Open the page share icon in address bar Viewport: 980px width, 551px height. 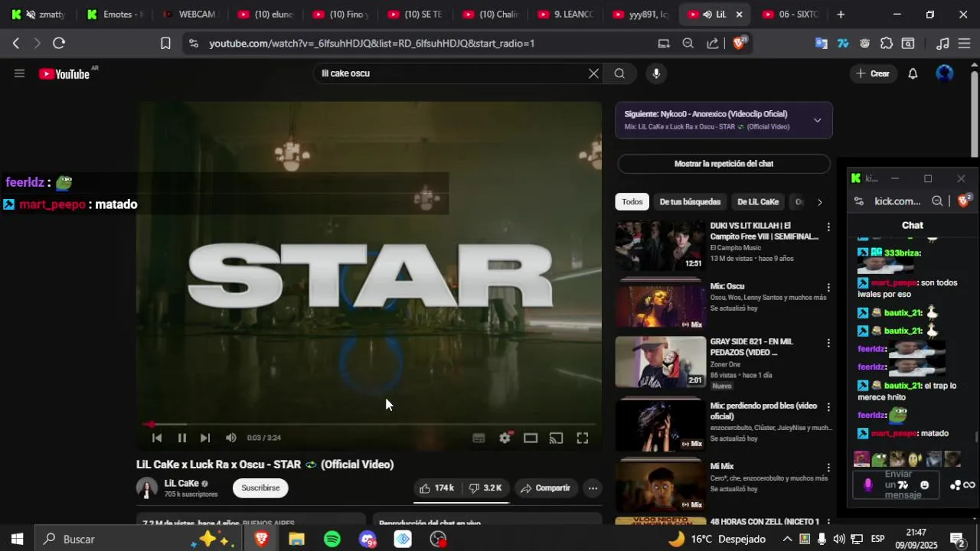[713, 44]
